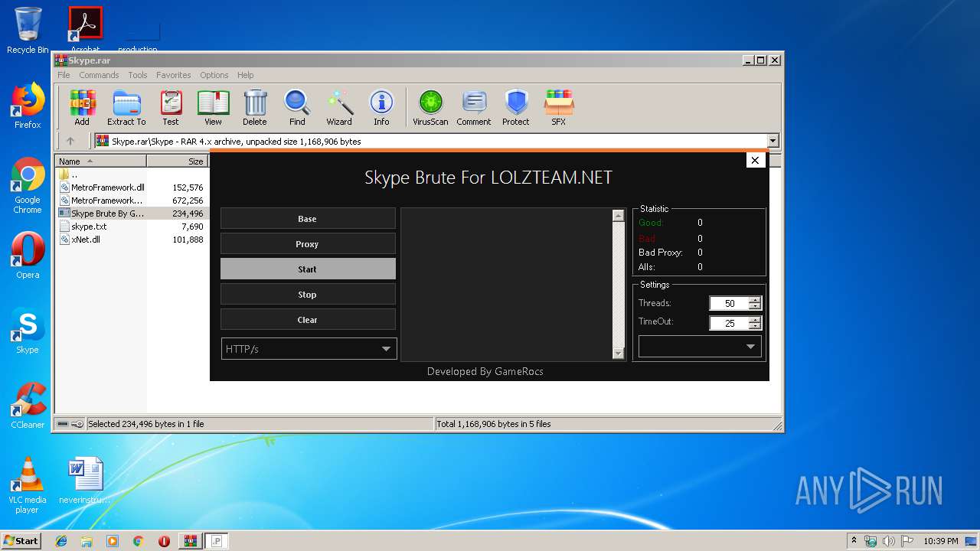
Task: Click the Clear button
Action: click(x=308, y=319)
